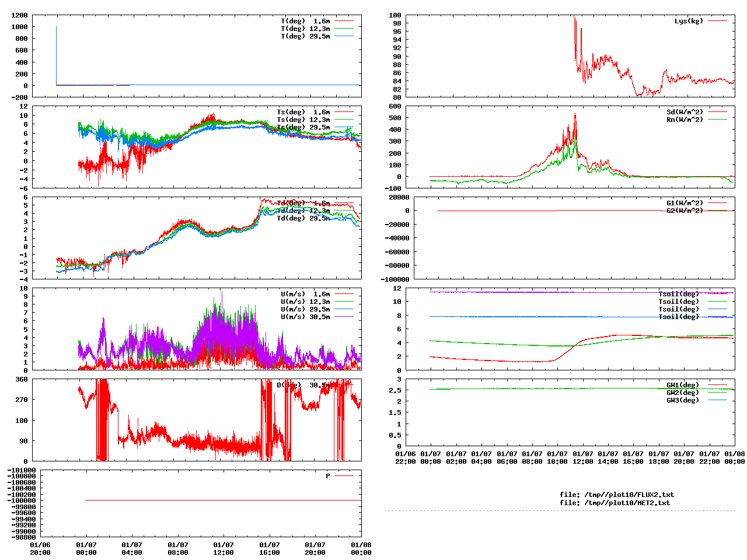Click the Sd(W/m^2) legend label
This screenshot has height=560, width=747.
tap(685, 112)
